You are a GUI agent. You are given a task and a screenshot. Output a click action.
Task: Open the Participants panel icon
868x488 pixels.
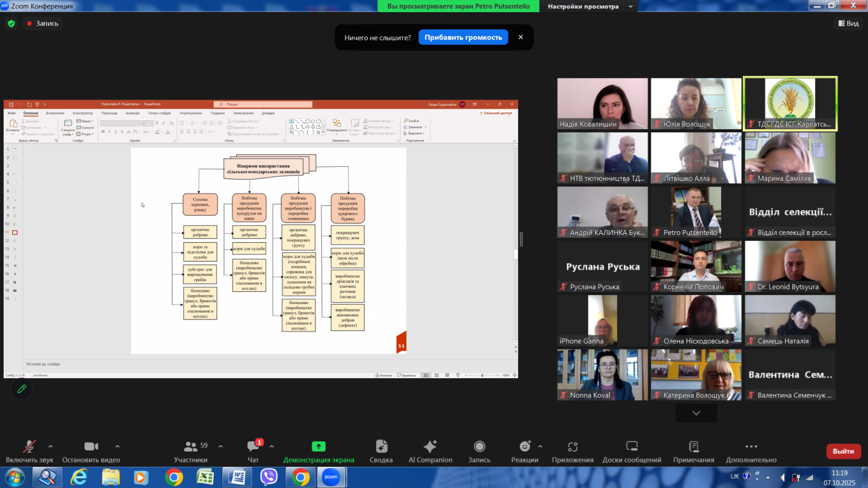(x=191, y=447)
